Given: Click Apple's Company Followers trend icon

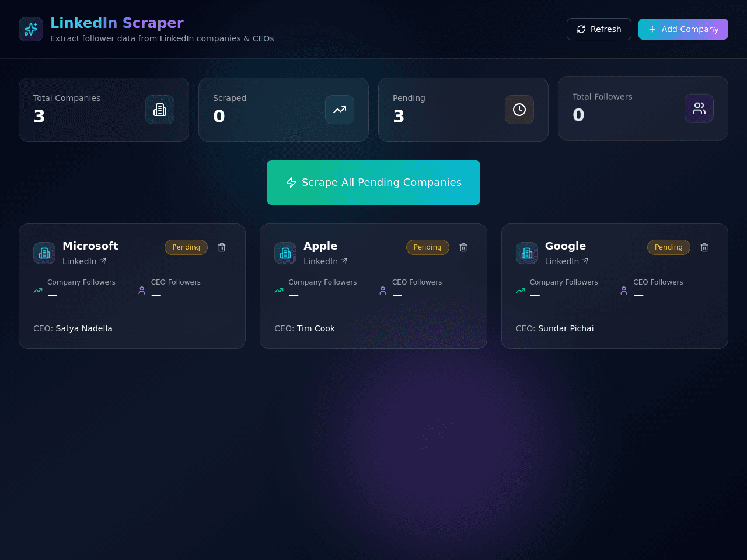Looking at the screenshot, I should [279, 290].
